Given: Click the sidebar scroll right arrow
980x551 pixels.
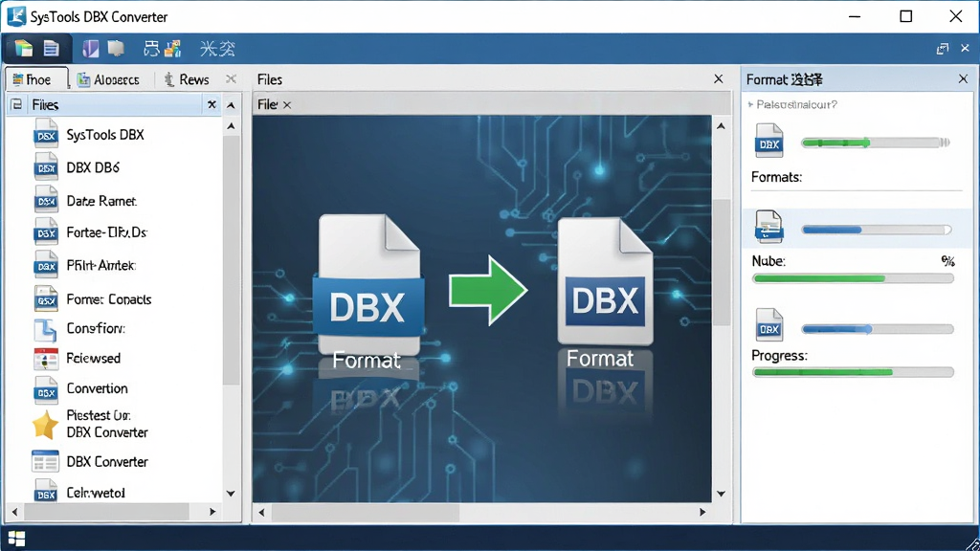Looking at the screenshot, I should pyautogui.click(x=212, y=512).
